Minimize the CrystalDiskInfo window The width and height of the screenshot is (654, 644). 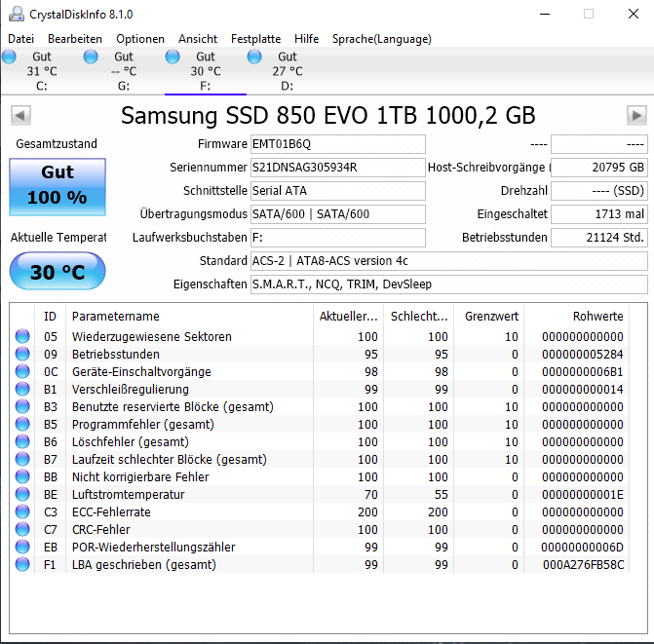pyautogui.click(x=545, y=15)
